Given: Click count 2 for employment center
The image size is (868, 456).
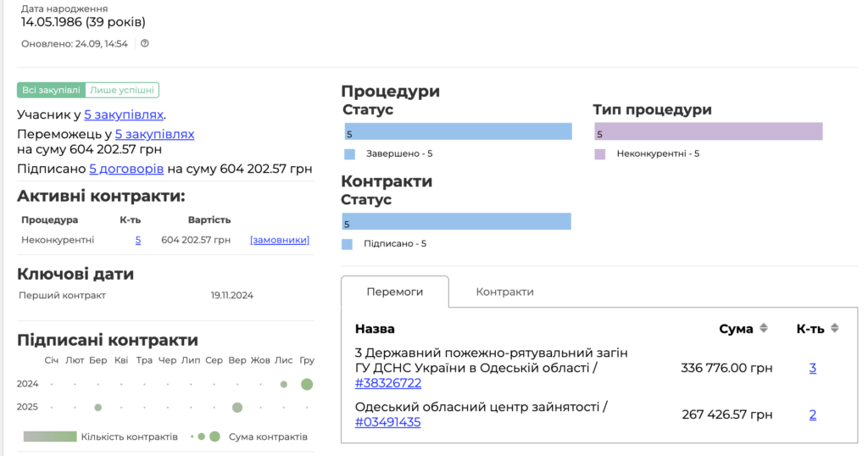Looking at the screenshot, I should 812,414.
